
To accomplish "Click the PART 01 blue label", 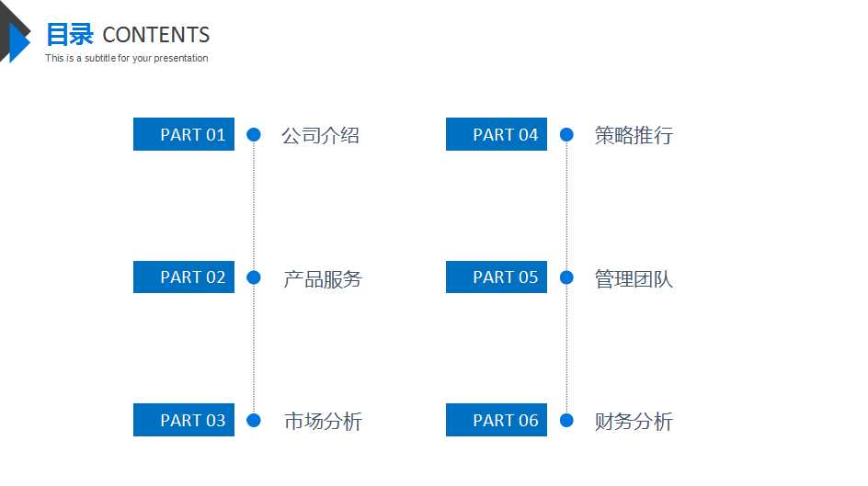I will pyautogui.click(x=184, y=134).
